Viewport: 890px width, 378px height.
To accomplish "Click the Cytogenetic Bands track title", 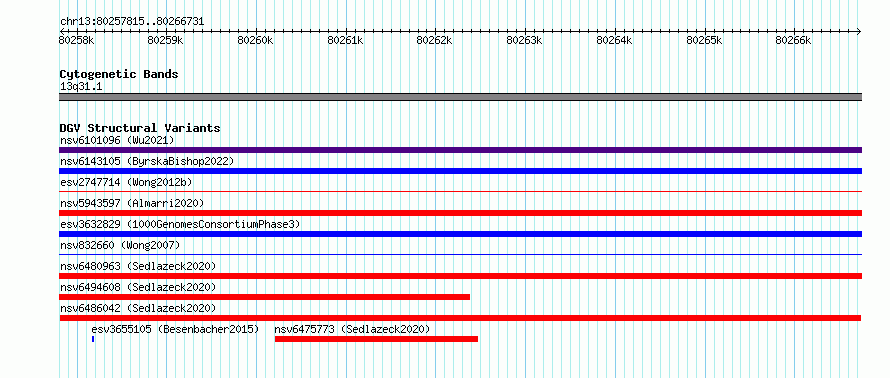I will [119, 74].
